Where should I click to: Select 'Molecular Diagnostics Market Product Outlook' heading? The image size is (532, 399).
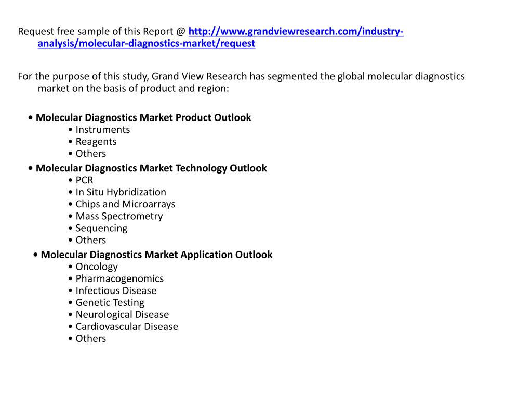click(143, 117)
